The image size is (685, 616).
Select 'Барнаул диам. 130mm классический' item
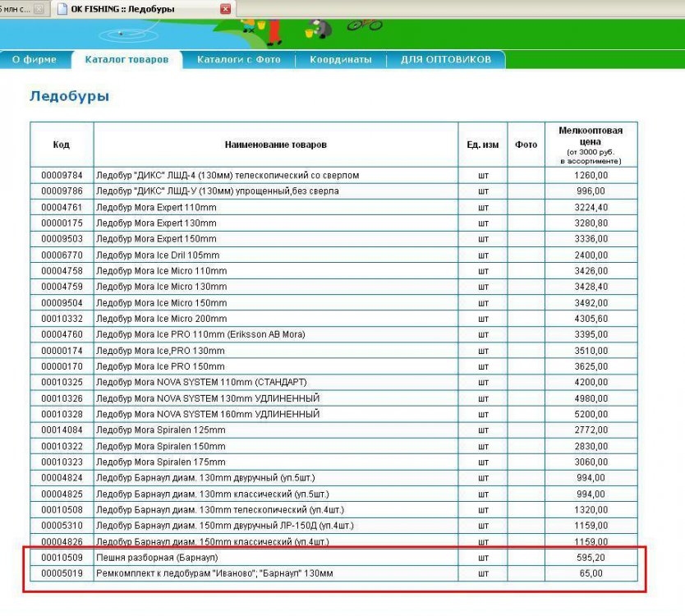coord(213,494)
